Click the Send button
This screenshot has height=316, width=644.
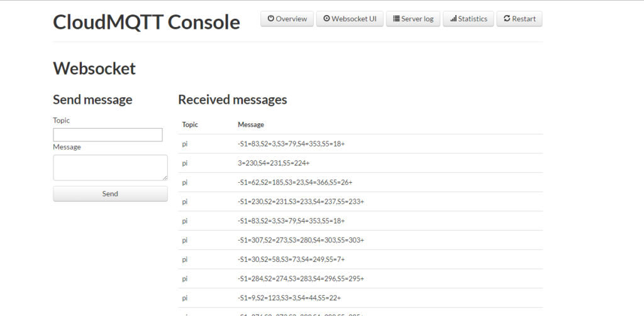pyautogui.click(x=110, y=193)
